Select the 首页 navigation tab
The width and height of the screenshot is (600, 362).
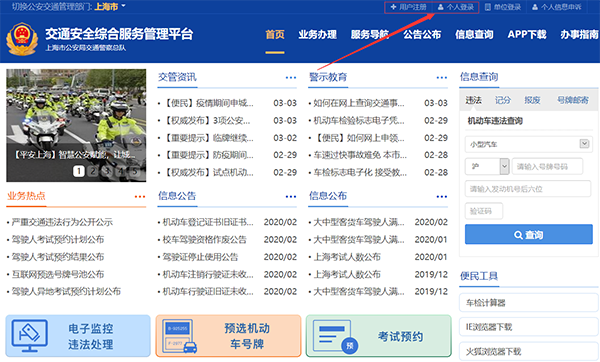[275, 34]
